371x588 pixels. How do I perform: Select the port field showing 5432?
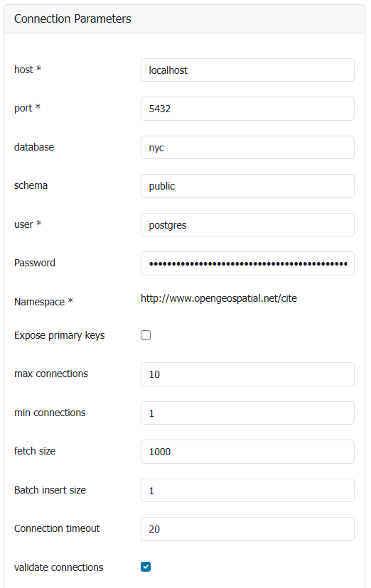click(247, 109)
